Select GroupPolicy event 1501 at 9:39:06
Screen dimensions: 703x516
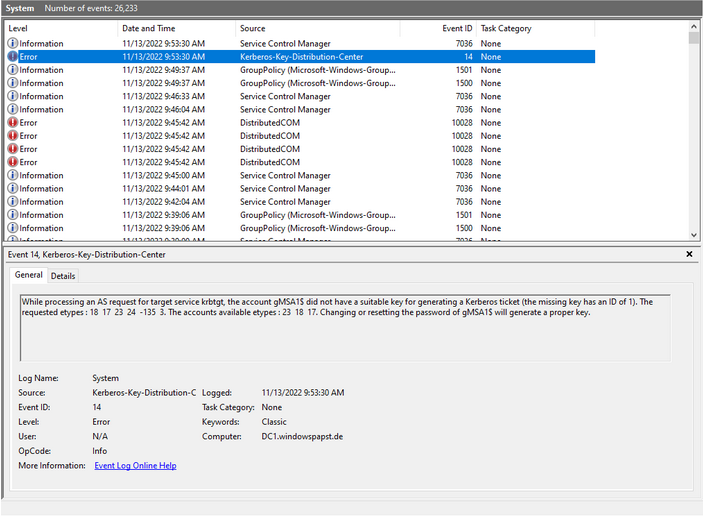pyautogui.click(x=300, y=215)
